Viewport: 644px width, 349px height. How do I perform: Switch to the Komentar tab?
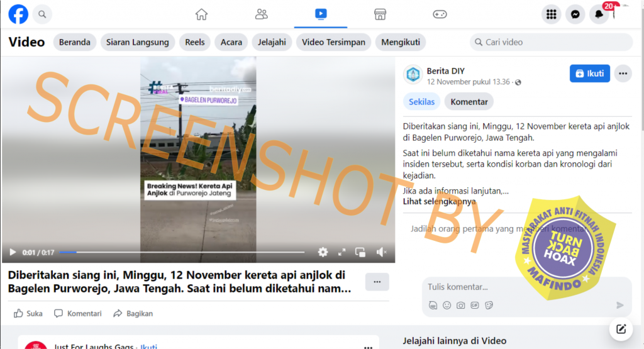point(469,101)
